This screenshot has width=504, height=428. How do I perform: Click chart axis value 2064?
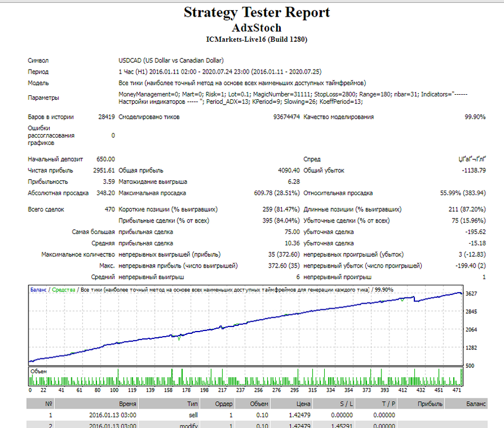coord(471,330)
